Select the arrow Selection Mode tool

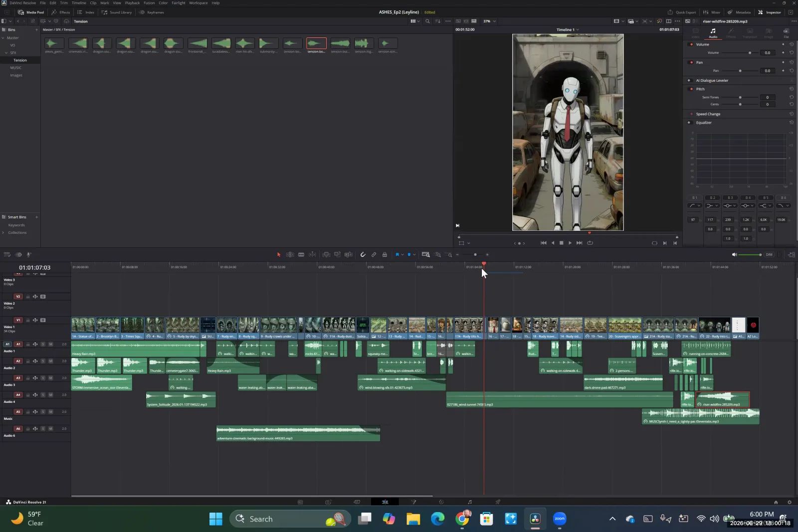pos(279,254)
